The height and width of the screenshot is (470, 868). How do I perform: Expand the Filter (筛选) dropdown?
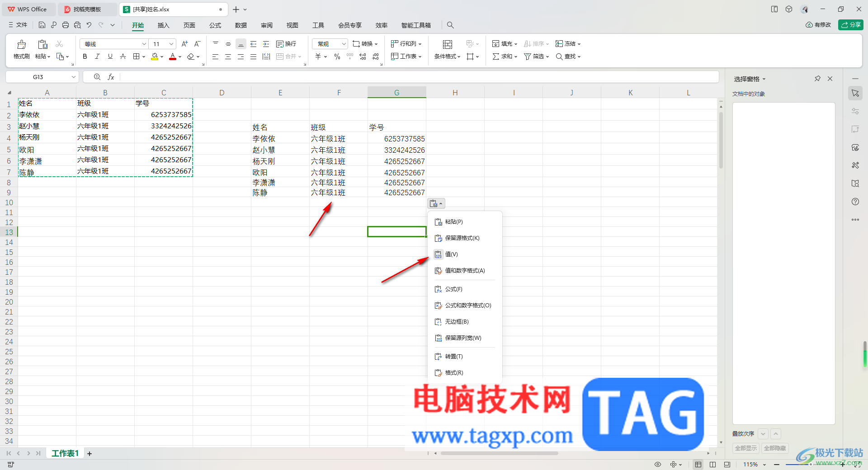(x=536, y=56)
